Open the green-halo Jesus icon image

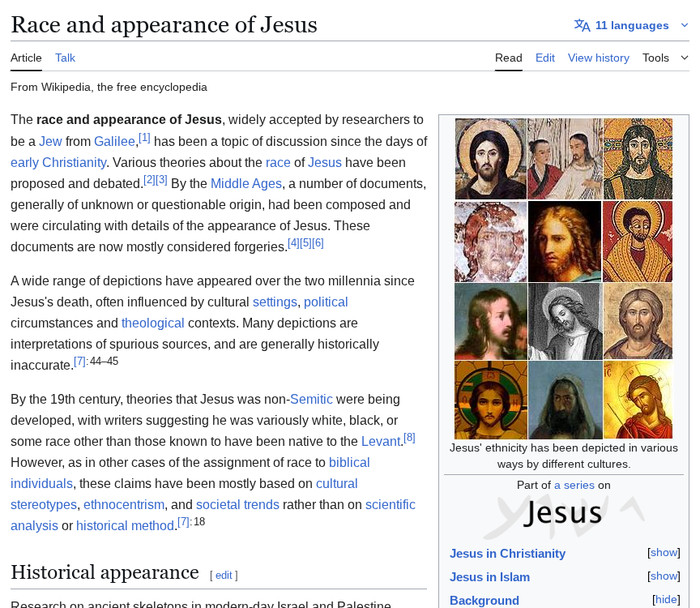(x=491, y=400)
